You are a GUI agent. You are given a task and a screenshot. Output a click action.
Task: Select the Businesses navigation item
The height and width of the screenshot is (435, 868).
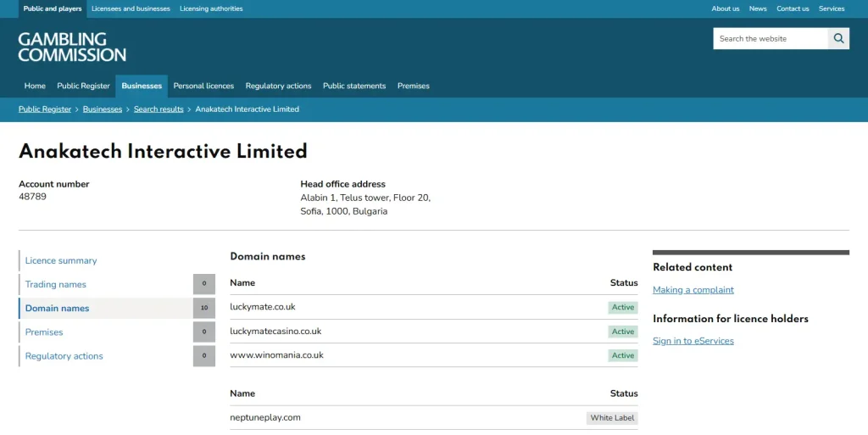tap(142, 86)
